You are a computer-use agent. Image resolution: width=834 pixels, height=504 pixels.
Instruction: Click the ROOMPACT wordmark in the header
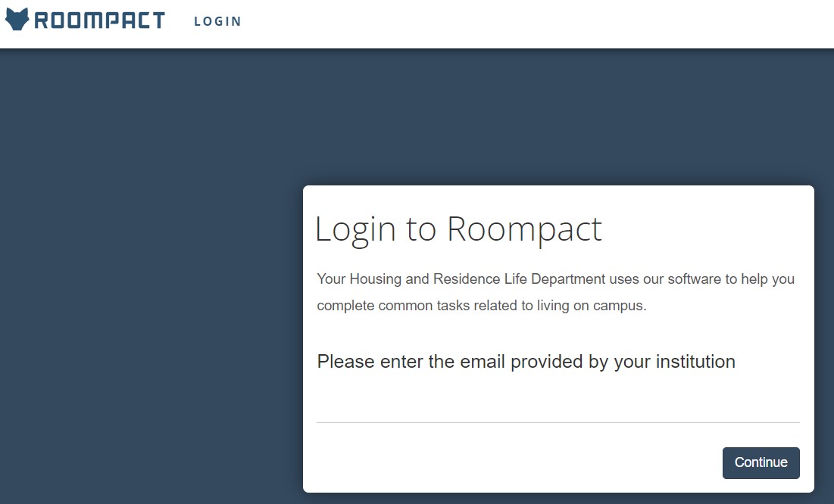tap(99, 20)
